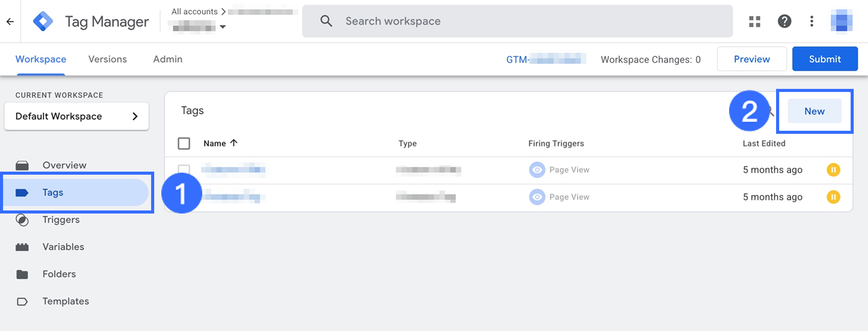The height and width of the screenshot is (331, 868).
Task: Expand the Default Workspace selector
Action: (77, 116)
